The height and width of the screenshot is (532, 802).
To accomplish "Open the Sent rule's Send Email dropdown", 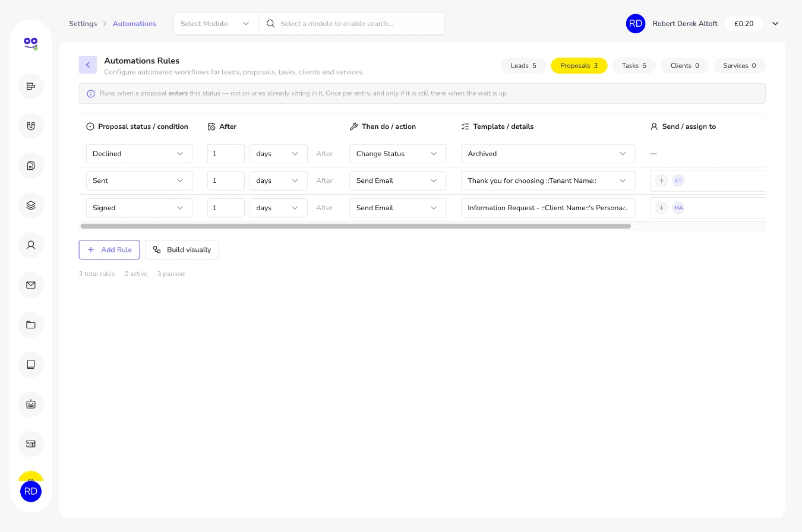I will [397, 180].
